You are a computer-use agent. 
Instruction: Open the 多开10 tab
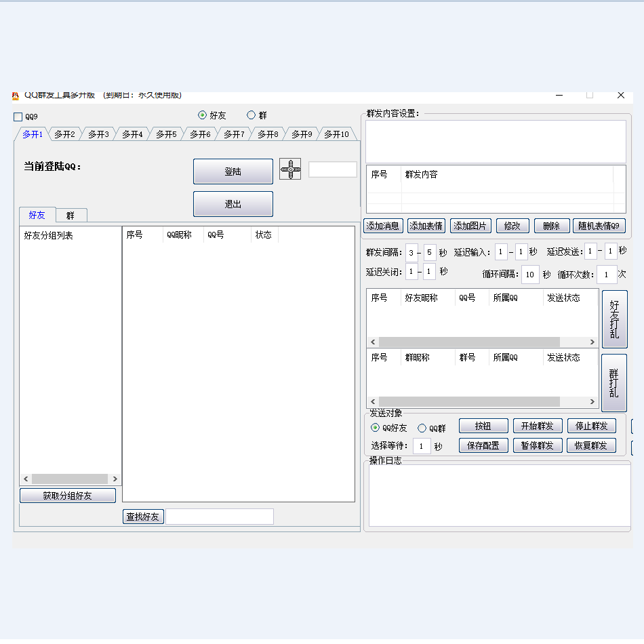coord(336,134)
